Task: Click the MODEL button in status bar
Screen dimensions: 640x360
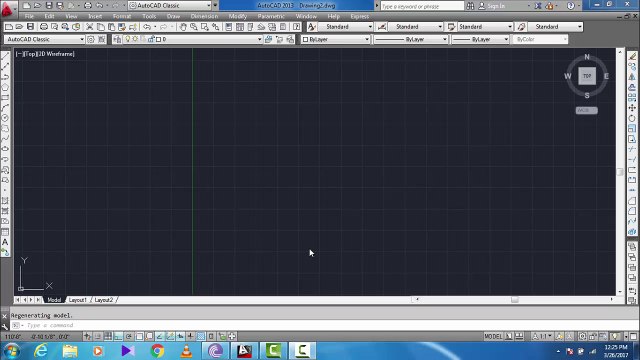Action: click(493, 336)
